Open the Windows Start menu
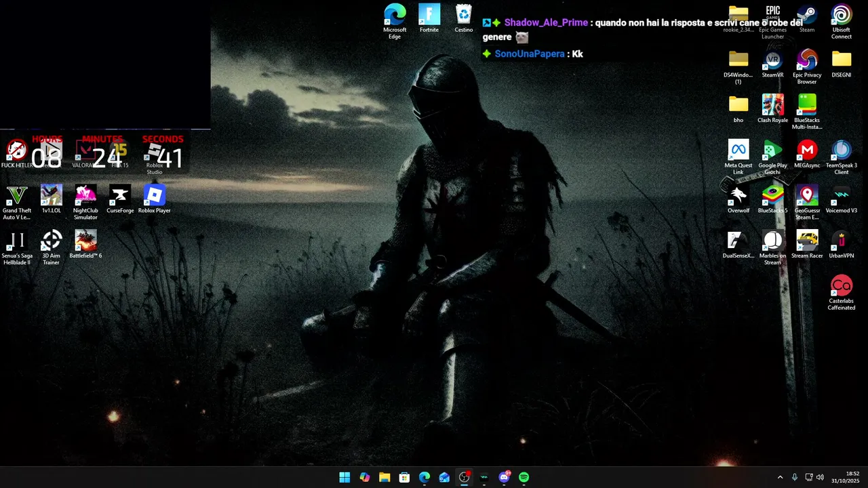Screen dimensions: 868x488 [344, 477]
